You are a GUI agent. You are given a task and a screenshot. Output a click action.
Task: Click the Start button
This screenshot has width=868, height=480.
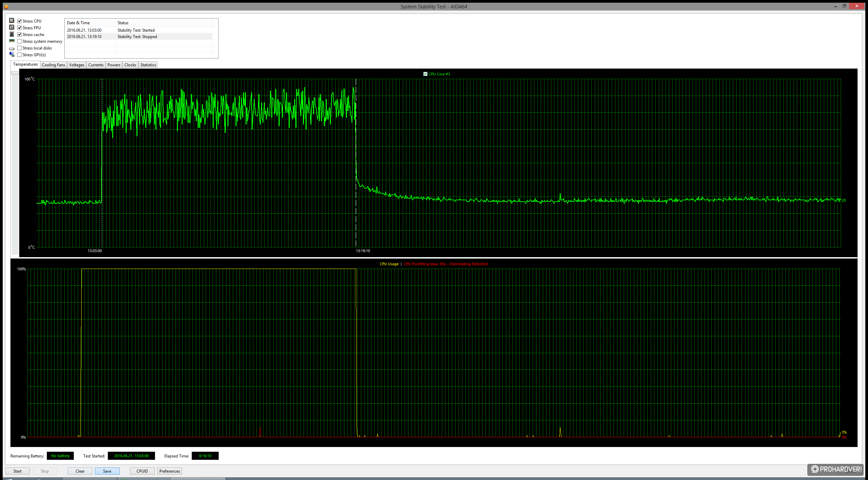pyautogui.click(x=18, y=471)
